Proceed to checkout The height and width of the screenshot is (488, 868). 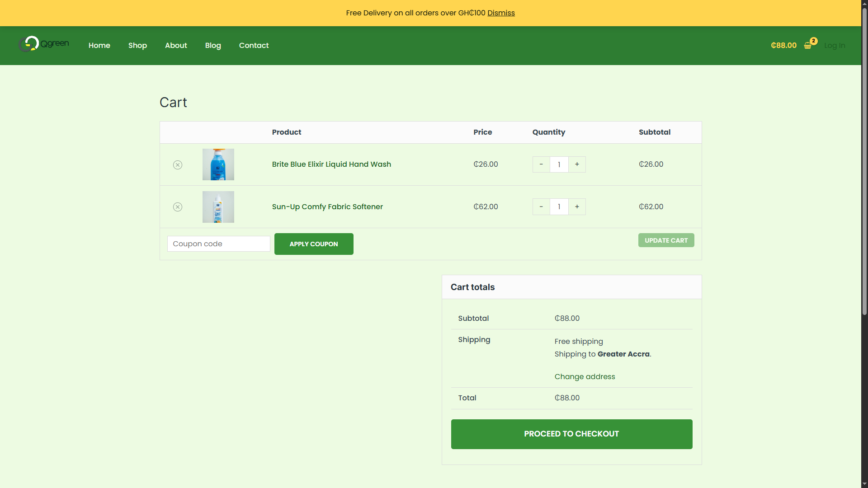tap(571, 434)
